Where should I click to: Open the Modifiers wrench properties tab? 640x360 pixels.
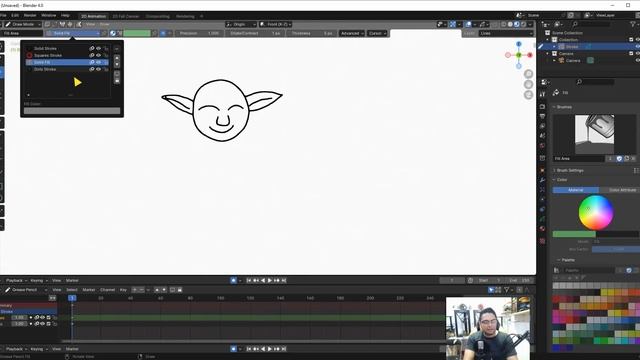point(542,180)
